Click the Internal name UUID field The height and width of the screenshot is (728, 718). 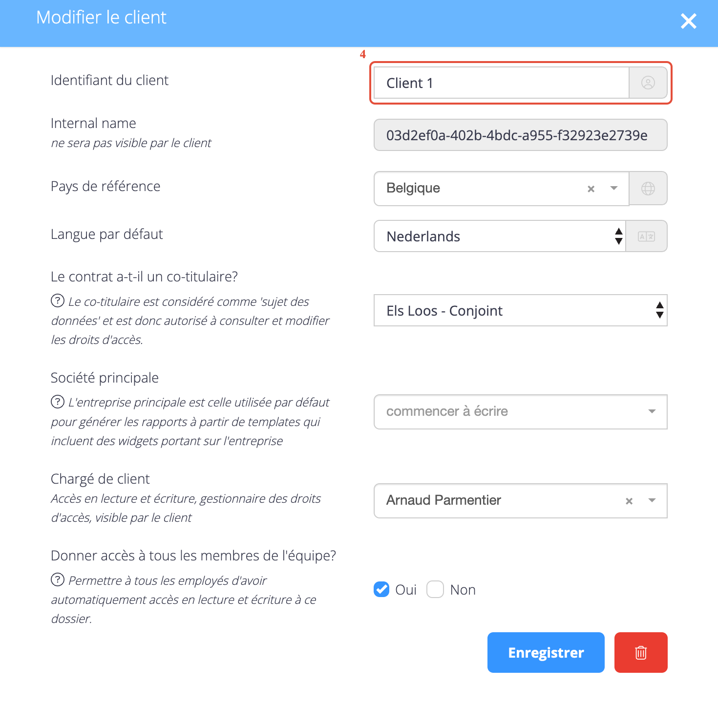coord(521,135)
